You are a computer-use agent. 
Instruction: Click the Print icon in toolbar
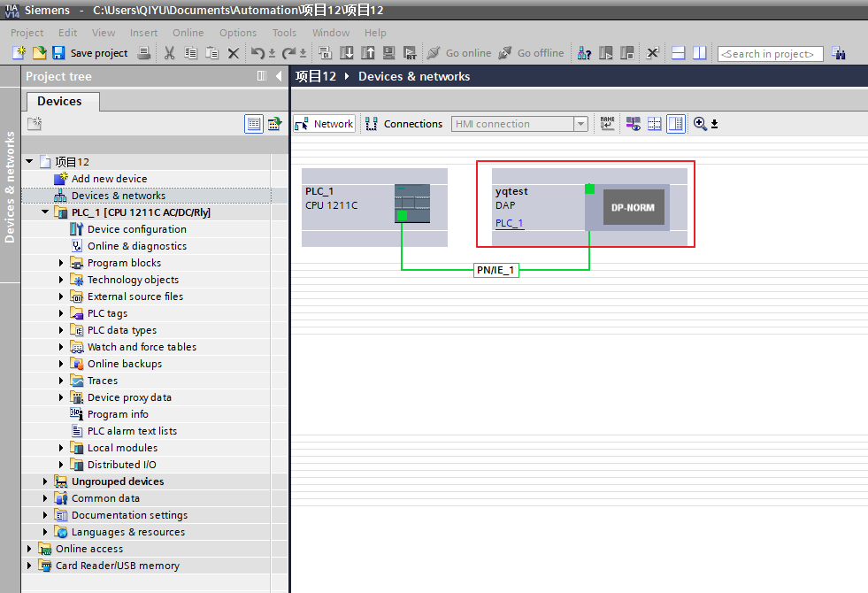pos(144,53)
